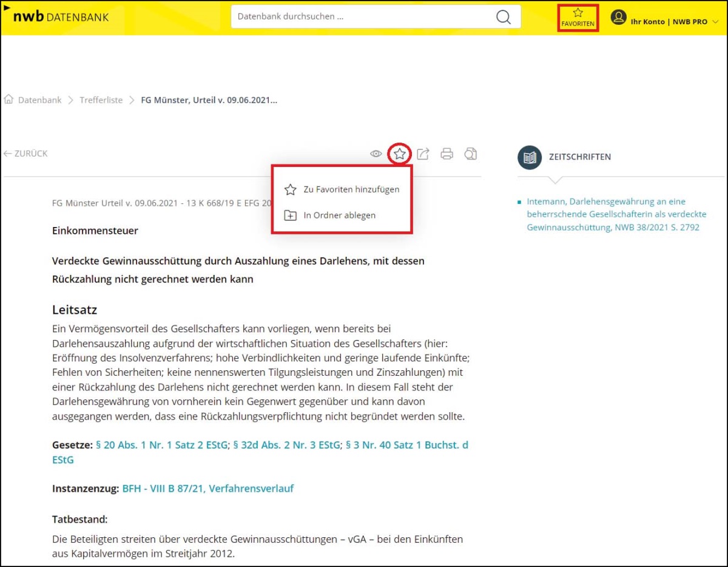Viewport: 728px width, 567px height.
Task: Expand the Ihr Konto dropdown chevron
Action: [715, 22]
